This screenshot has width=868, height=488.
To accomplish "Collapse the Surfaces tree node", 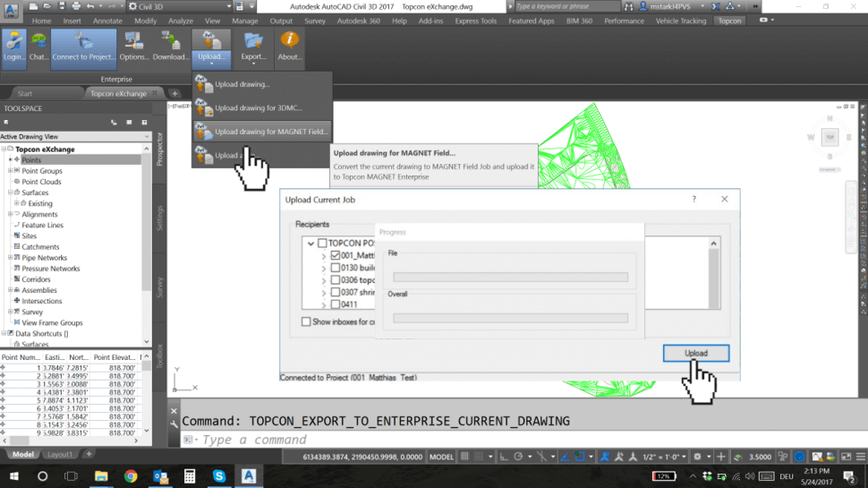I will (x=10, y=193).
